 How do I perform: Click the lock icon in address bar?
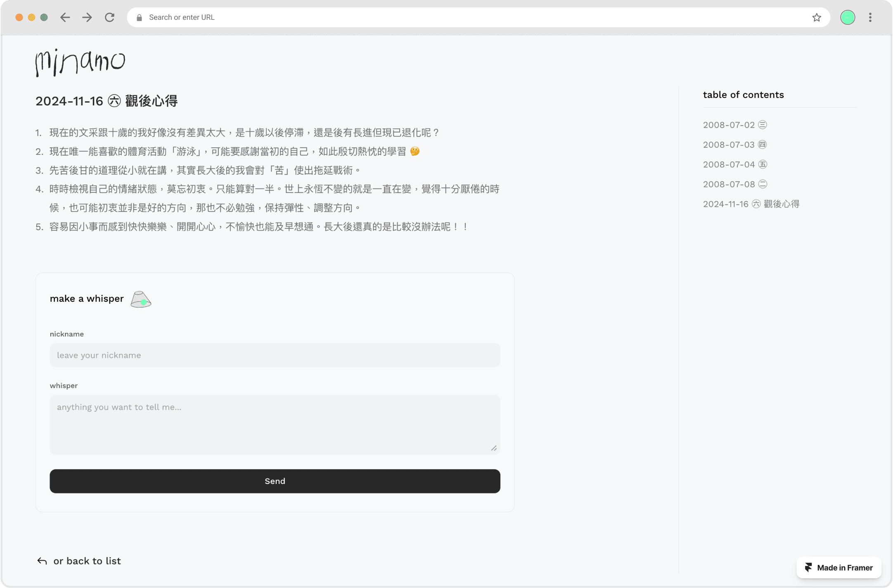tap(140, 17)
